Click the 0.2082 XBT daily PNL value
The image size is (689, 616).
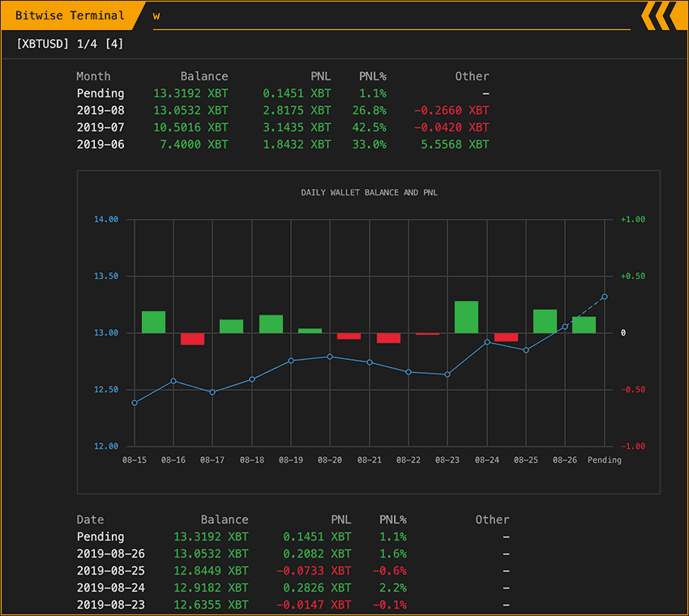pos(317,554)
